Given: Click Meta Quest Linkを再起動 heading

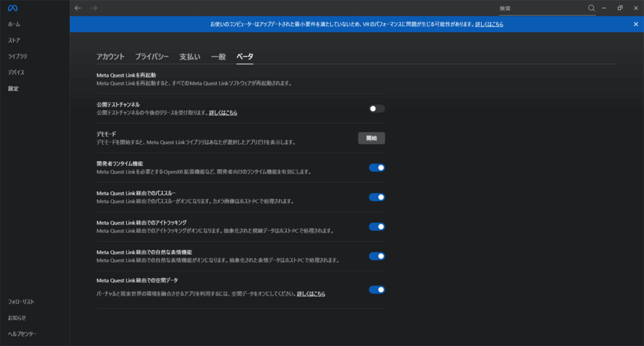Looking at the screenshot, I should pos(126,75).
